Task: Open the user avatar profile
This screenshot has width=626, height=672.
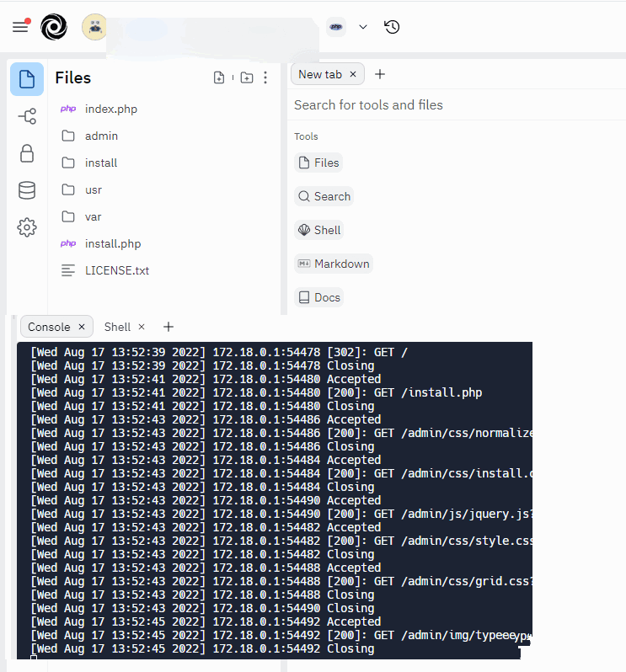Action: 94,27
